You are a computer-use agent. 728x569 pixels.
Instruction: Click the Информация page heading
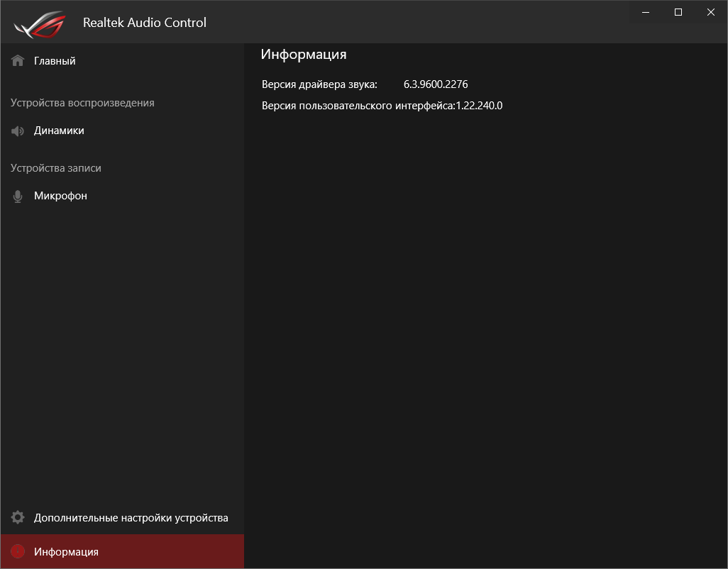pyautogui.click(x=303, y=55)
